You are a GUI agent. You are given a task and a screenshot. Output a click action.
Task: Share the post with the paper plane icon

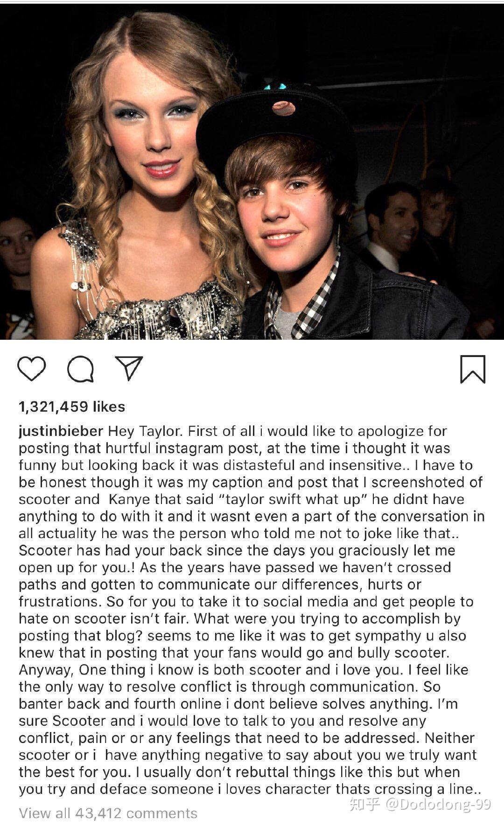(129, 368)
